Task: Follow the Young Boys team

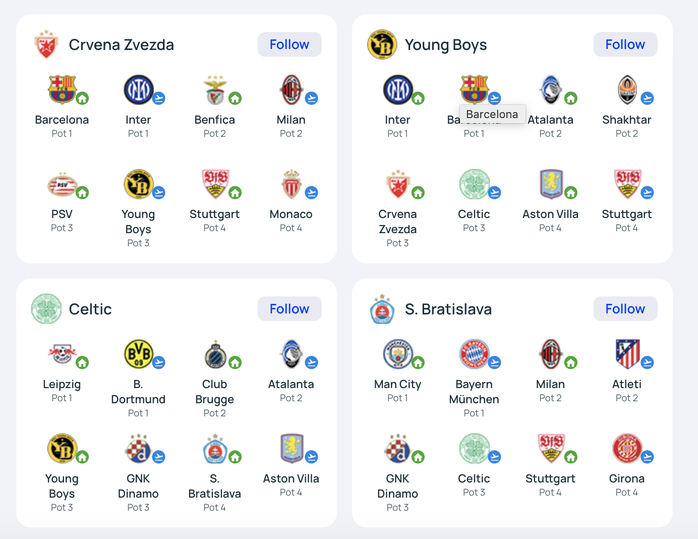Action: coord(625,45)
